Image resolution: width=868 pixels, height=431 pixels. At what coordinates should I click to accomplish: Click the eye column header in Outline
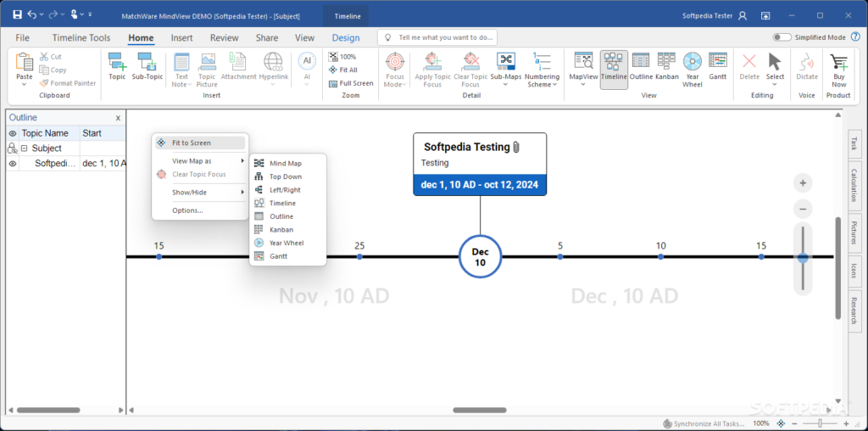coord(13,133)
